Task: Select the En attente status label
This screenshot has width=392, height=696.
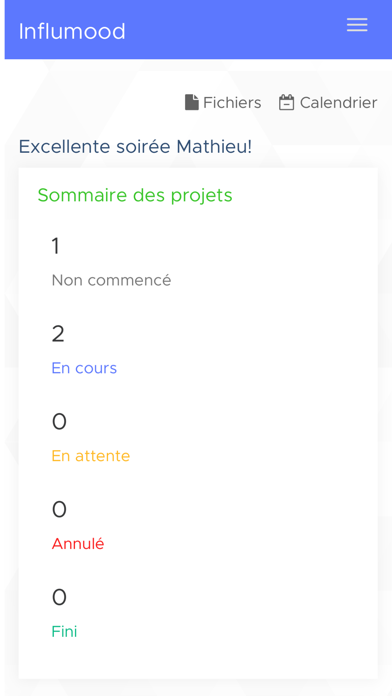Action: click(91, 456)
